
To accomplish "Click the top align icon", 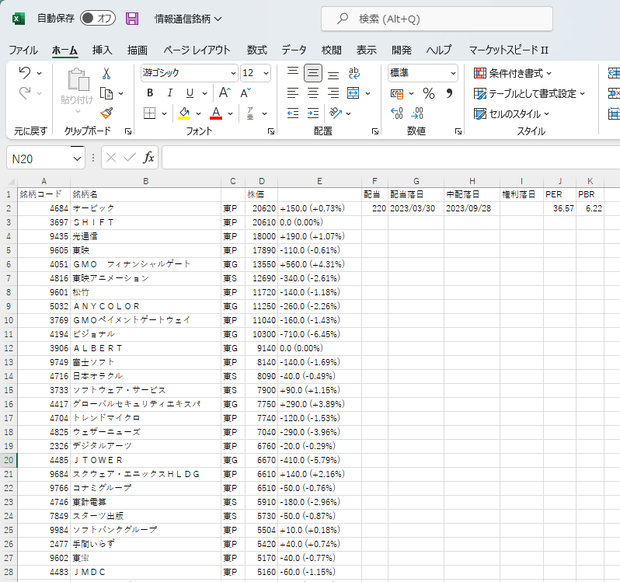I will coord(293,73).
